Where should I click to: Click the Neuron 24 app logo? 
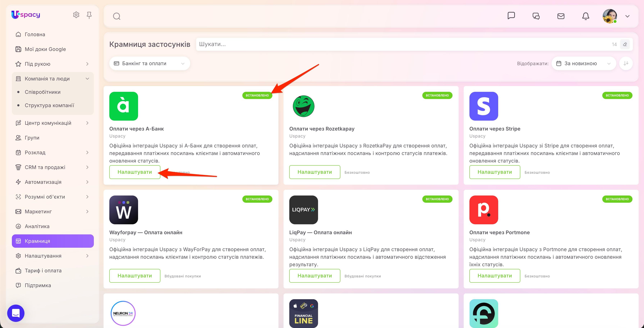(x=123, y=313)
